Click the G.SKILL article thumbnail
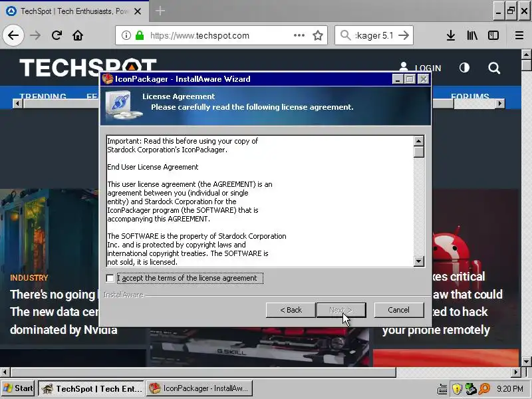 coord(259,347)
